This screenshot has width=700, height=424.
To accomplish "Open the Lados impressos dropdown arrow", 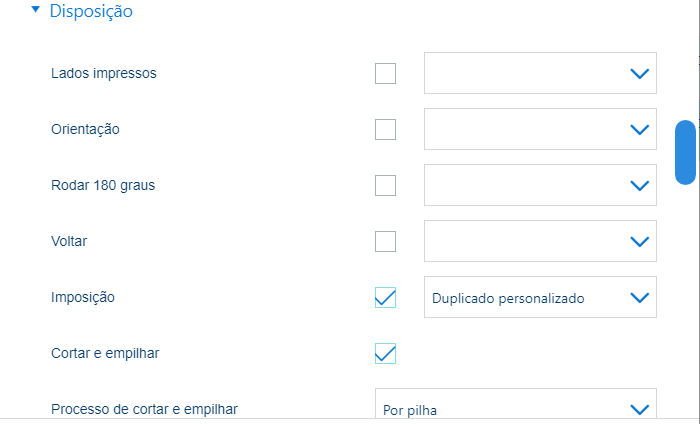I will pos(638,73).
